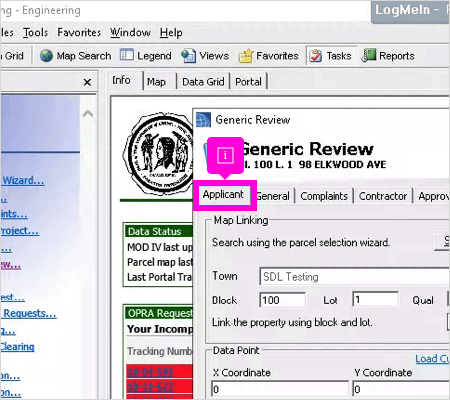450x400 pixels.
Task: Open the Tools menu
Action: point(35,33)
